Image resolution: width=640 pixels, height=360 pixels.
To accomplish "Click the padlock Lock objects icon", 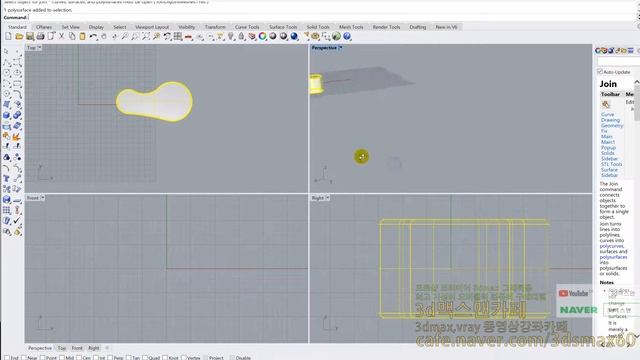I will (242, 36).
